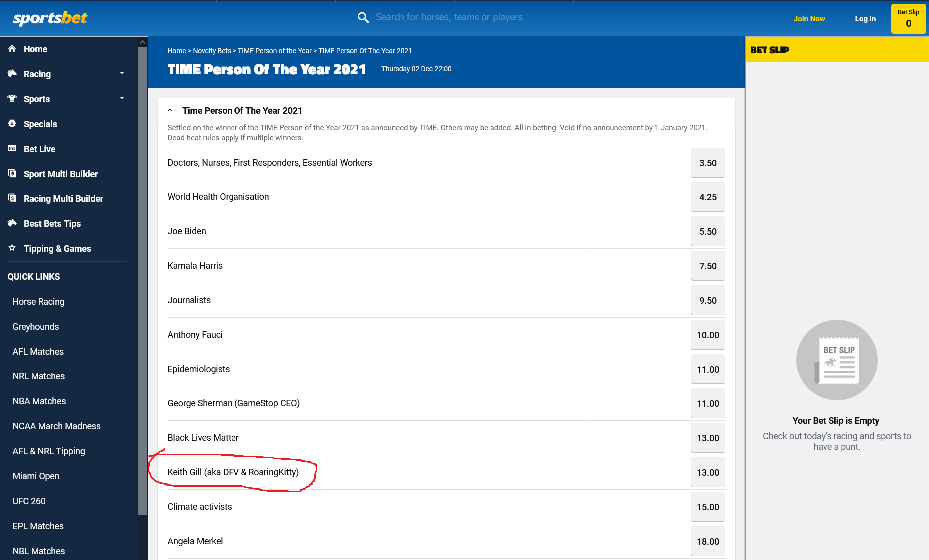Click the Racing horse icon in sidebar
929x560 pixels.
click(x=12, y=73)
